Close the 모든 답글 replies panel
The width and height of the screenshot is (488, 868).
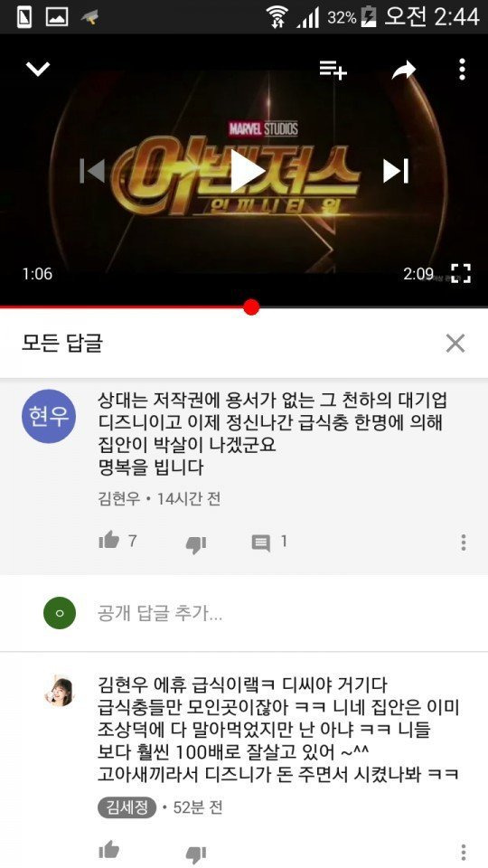455,344
